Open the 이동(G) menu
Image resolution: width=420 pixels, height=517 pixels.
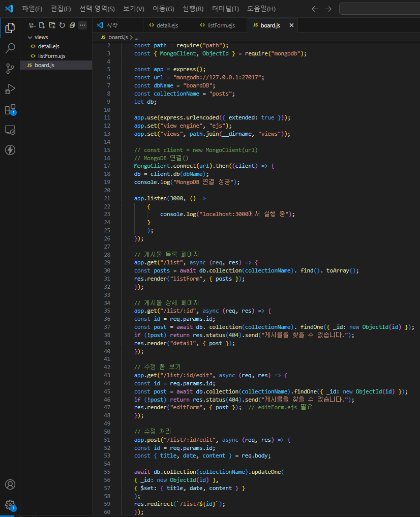pos(163,9)
